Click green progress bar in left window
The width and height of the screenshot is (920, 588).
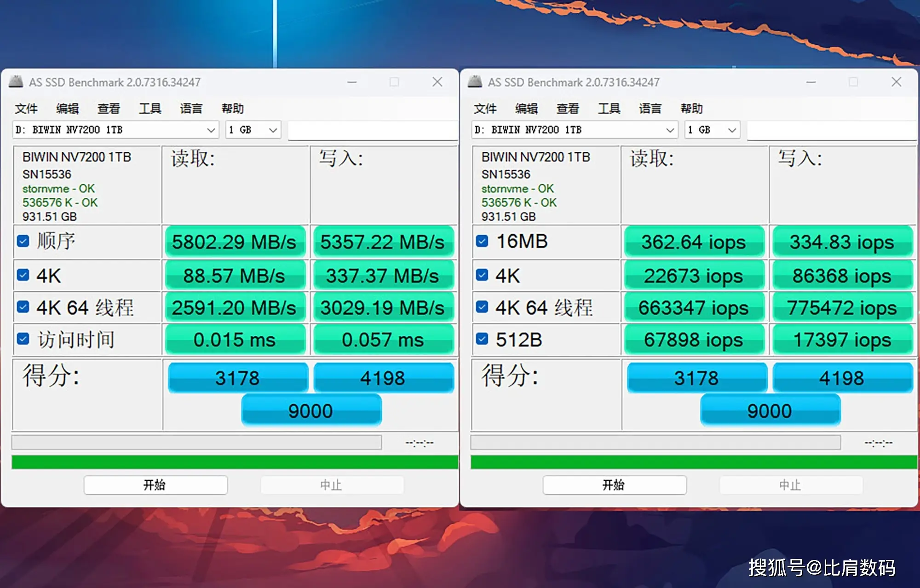click(x=235, y=462)
